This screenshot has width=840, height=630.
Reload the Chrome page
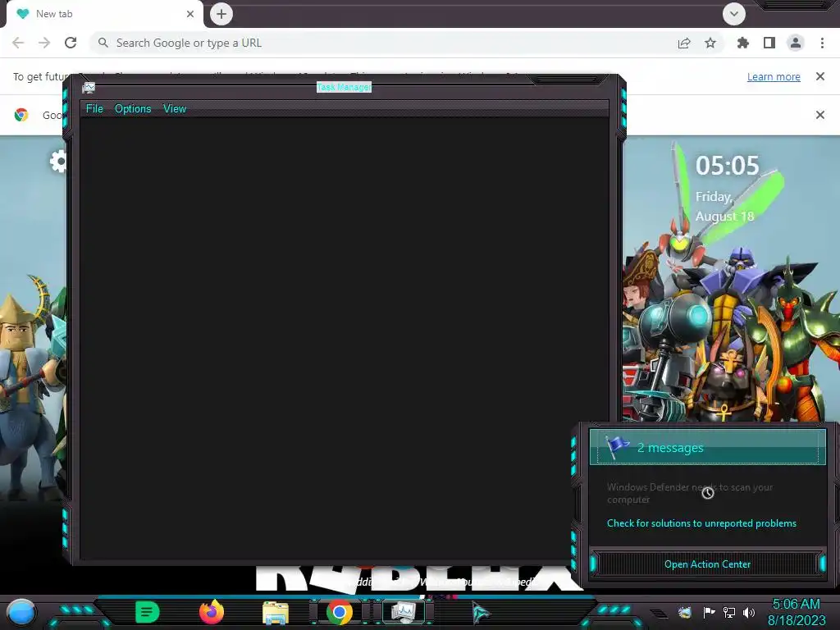71,43
